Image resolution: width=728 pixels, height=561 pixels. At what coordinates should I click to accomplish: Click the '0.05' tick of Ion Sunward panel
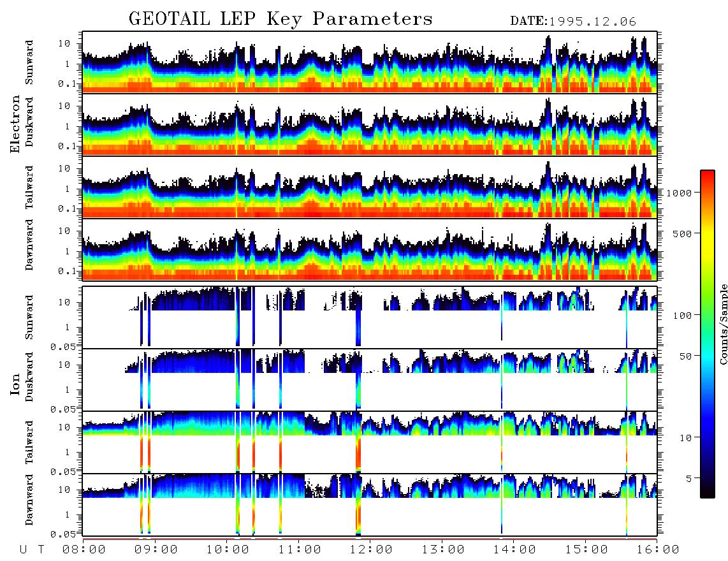(64, 346)
